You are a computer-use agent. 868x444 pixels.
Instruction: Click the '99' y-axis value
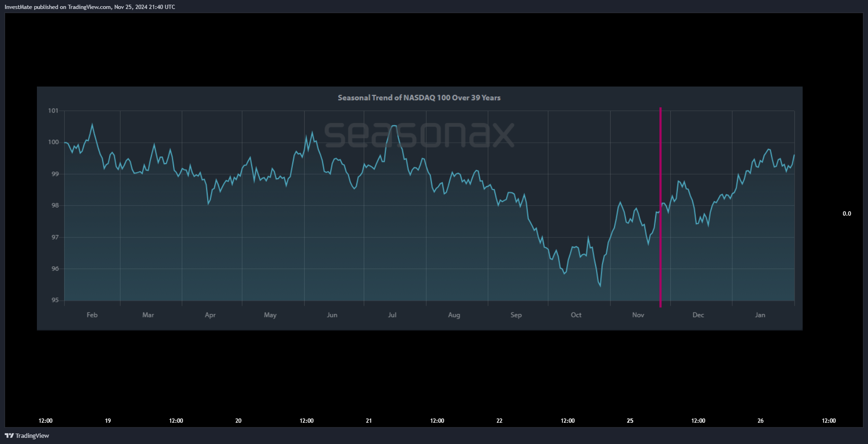point(55,174)
